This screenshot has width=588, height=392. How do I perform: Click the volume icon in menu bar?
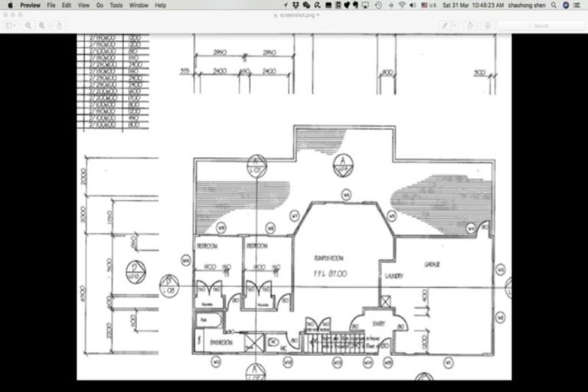(x=413, y=5)
